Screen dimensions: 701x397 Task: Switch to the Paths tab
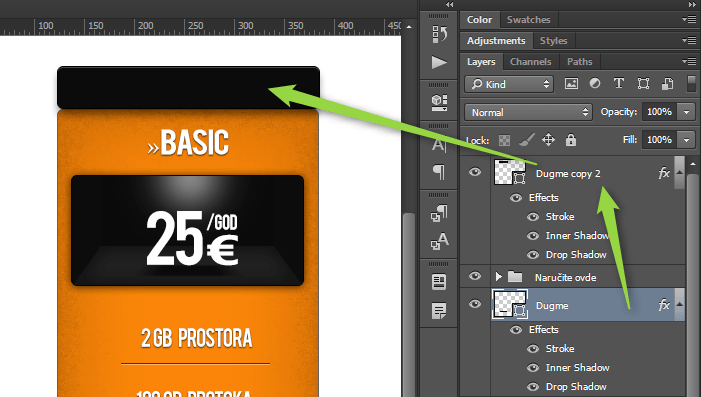click(x=579, y=62)
